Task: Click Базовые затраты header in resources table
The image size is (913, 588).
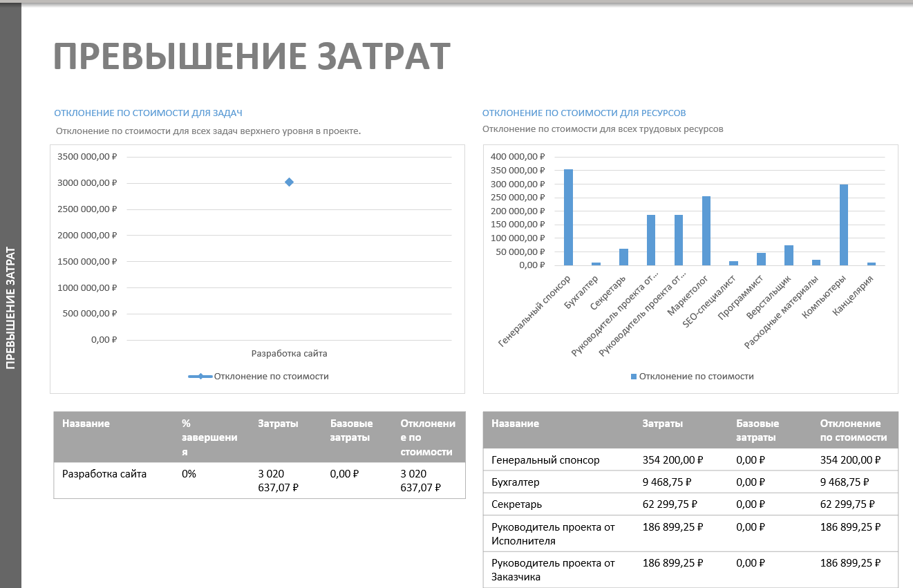Action: (x=757, y=430)
